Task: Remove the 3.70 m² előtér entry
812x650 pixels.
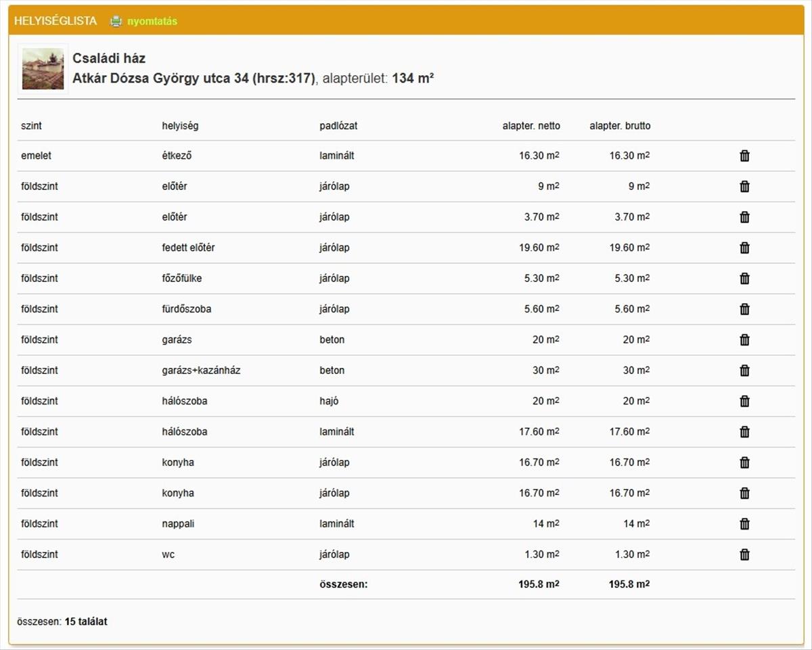Action: pos(744,217)
